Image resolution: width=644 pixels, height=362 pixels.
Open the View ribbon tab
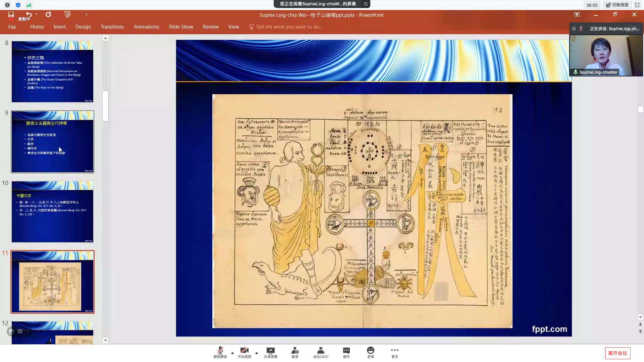click(233, 27)
